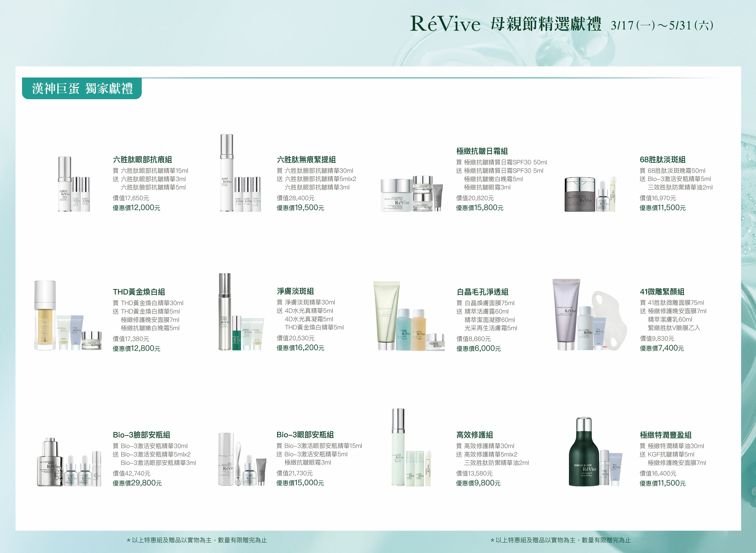Image resolution: width=756 pixels, height=553 pixels.
Task: Click line 買 68胜肽淡斑晚霜50ml
Action: 672,171
